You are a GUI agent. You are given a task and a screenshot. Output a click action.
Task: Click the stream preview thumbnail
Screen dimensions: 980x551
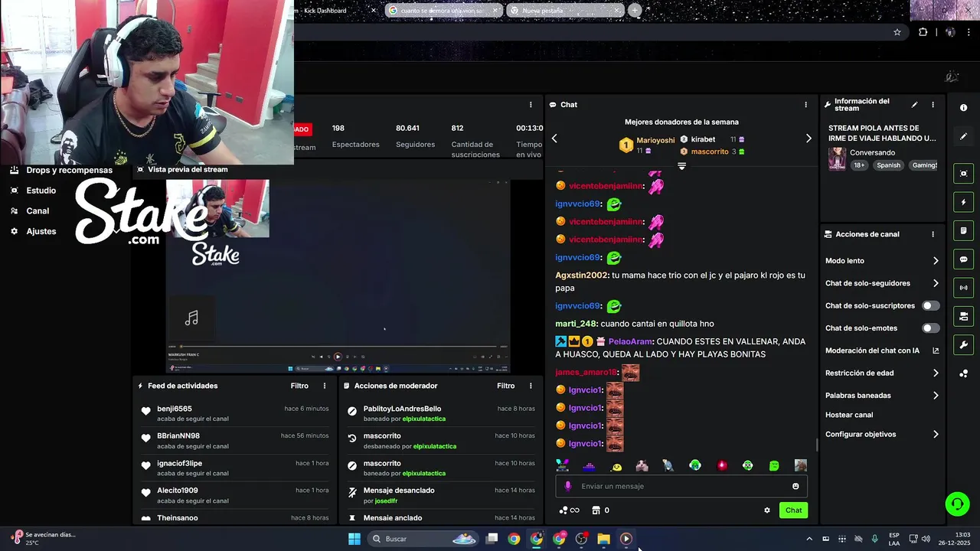point(338,277)
